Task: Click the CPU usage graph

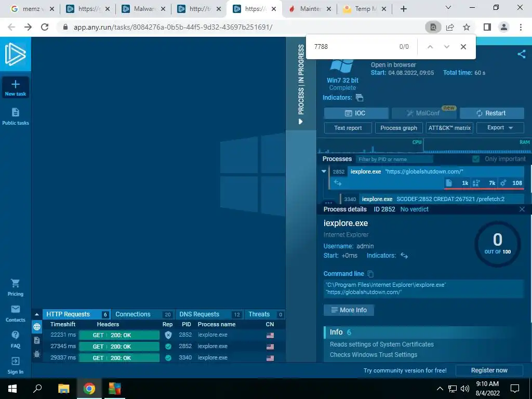Action: pyautogui.click(x=369, y=146)
